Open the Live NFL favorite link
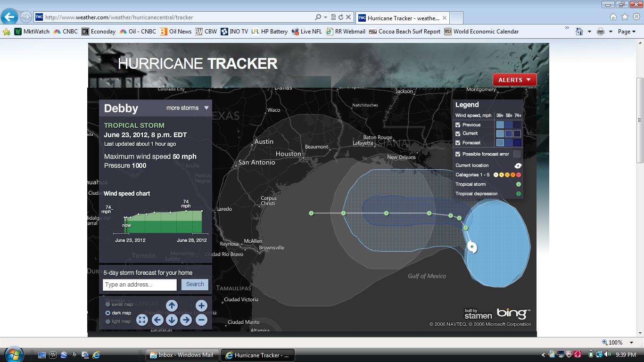 pos(307,32)
